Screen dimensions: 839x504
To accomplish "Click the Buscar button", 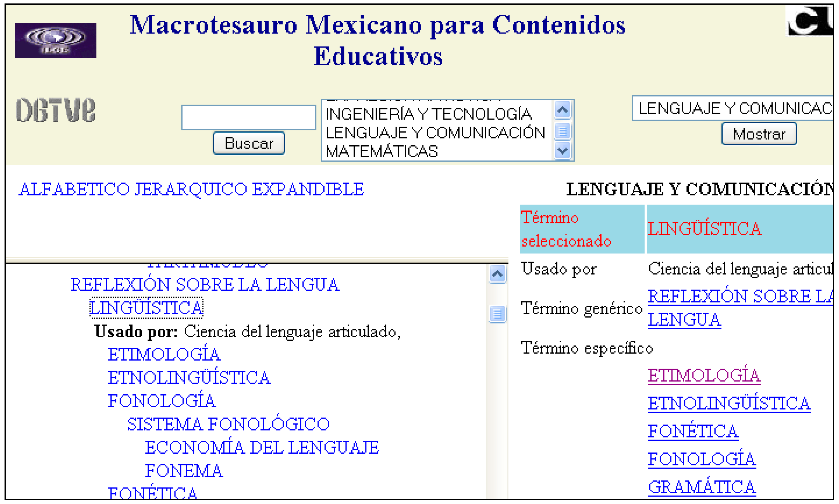I will 249,143.
